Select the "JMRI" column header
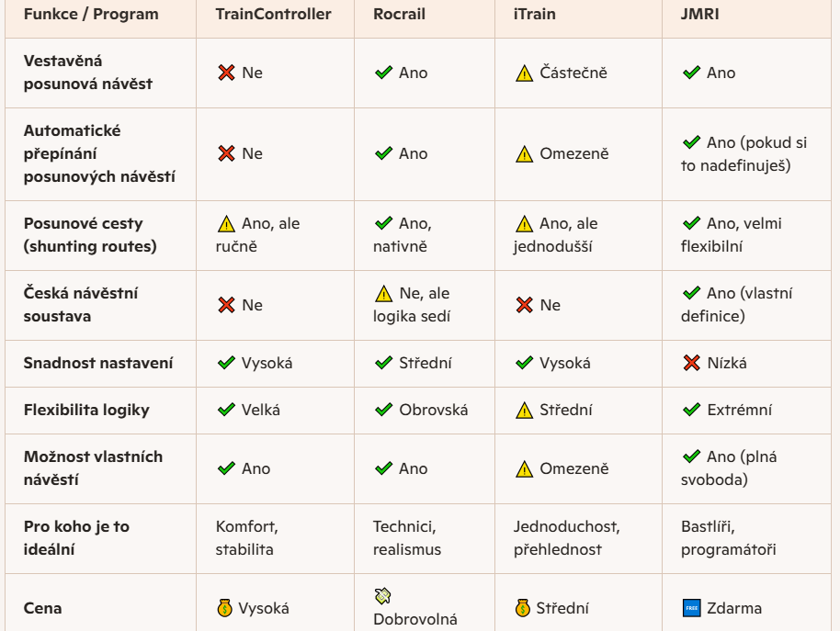Image resolution: width=840 pixels, height=631 pixels. [x=699, y=14]
